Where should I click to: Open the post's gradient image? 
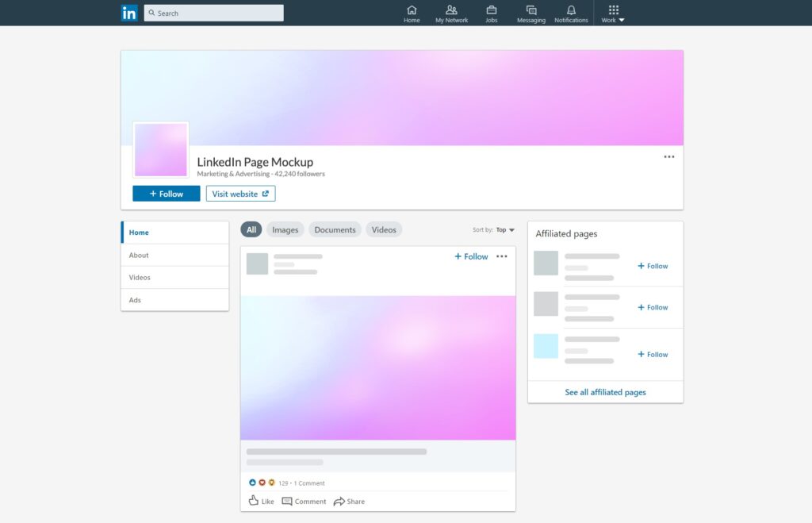point(378,368)
